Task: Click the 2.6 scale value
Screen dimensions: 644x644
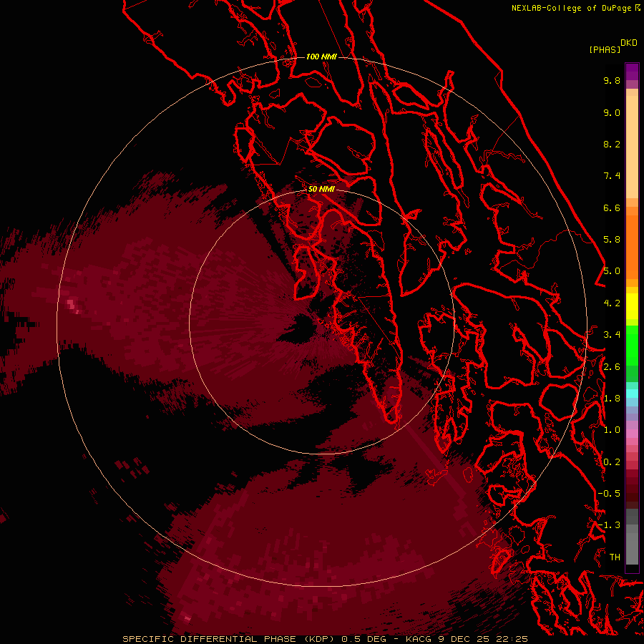Action: (x=612, y=367)
